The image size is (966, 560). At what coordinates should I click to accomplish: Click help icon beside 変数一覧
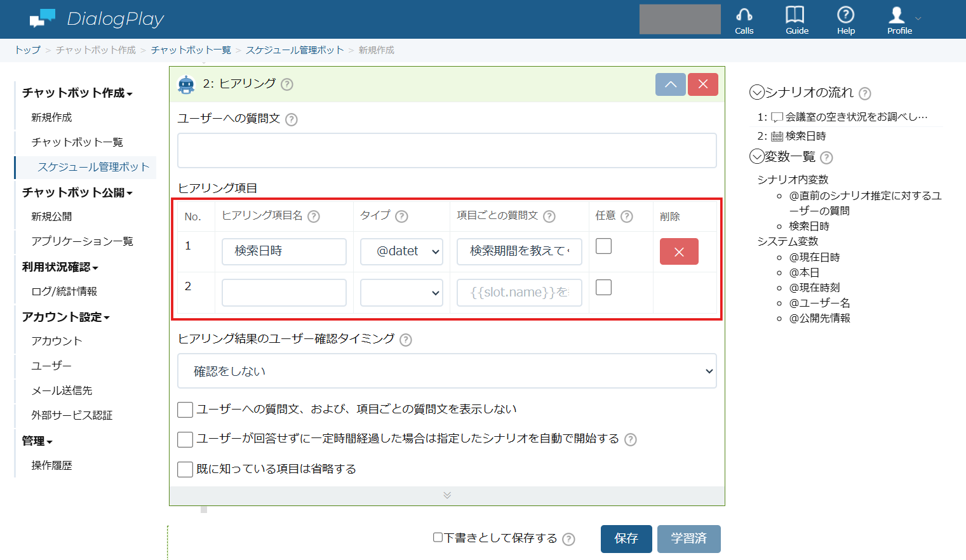tap(826, 157)
